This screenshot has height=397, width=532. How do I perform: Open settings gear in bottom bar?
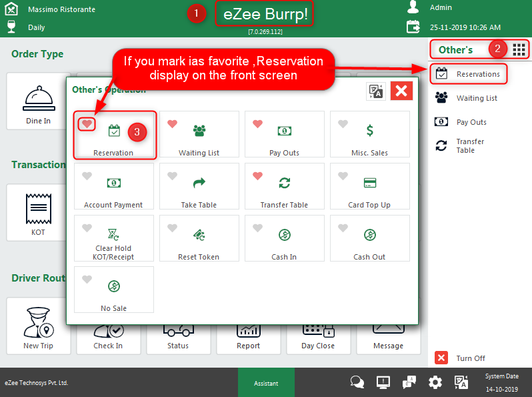tap(435, 383)
